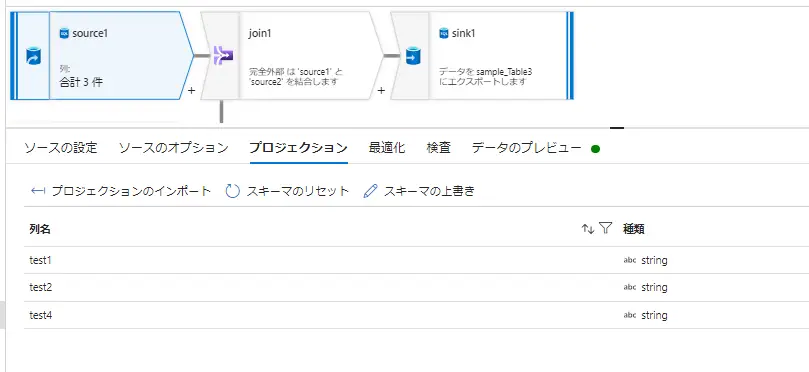Screen dimensions: 809x372
Task: Select the プロジェクション tab
Action: pyautogui.click(x=299, y=148)
